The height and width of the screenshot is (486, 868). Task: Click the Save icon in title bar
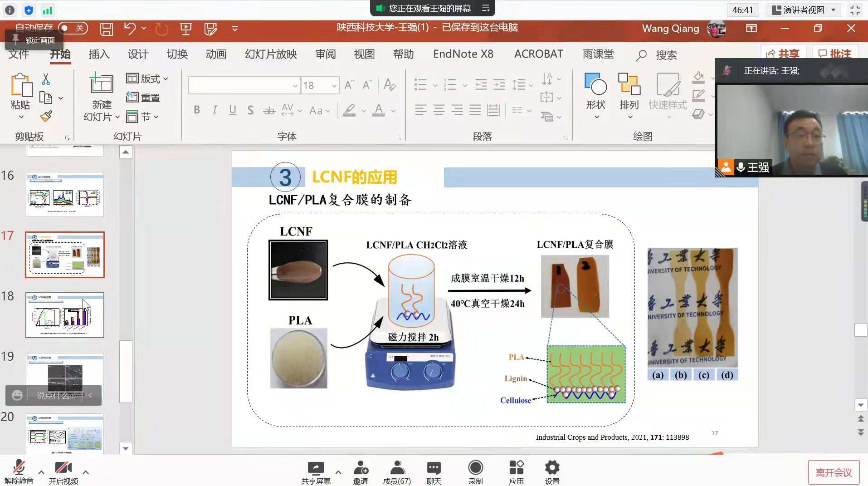click(x=107, y=29)
